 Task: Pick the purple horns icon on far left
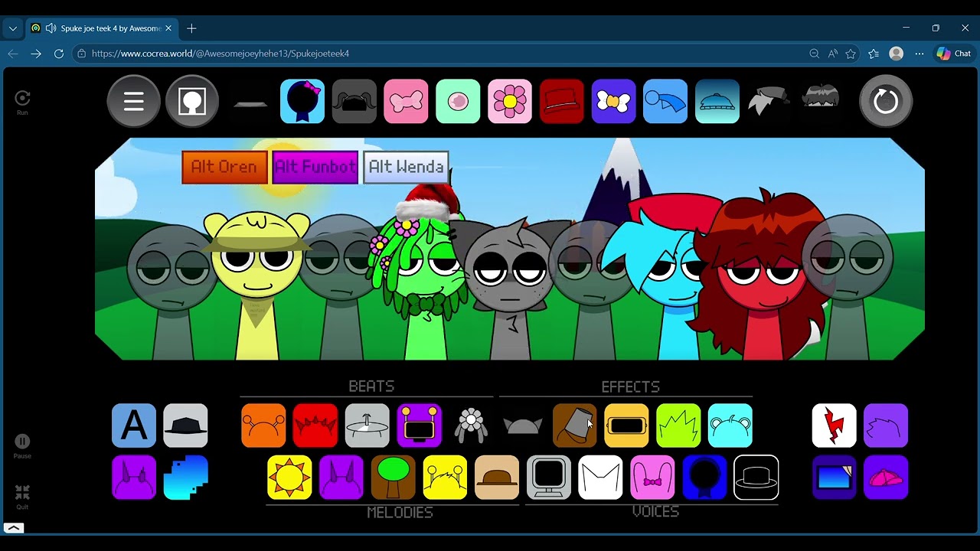[x=134, y=478]
